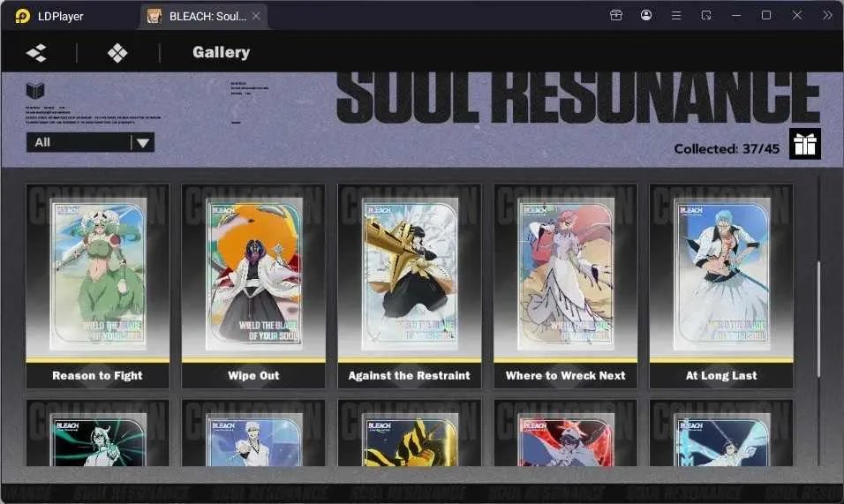Select the Reason to Fight label
Screen dimensions: 844x504
coord(97,375)
